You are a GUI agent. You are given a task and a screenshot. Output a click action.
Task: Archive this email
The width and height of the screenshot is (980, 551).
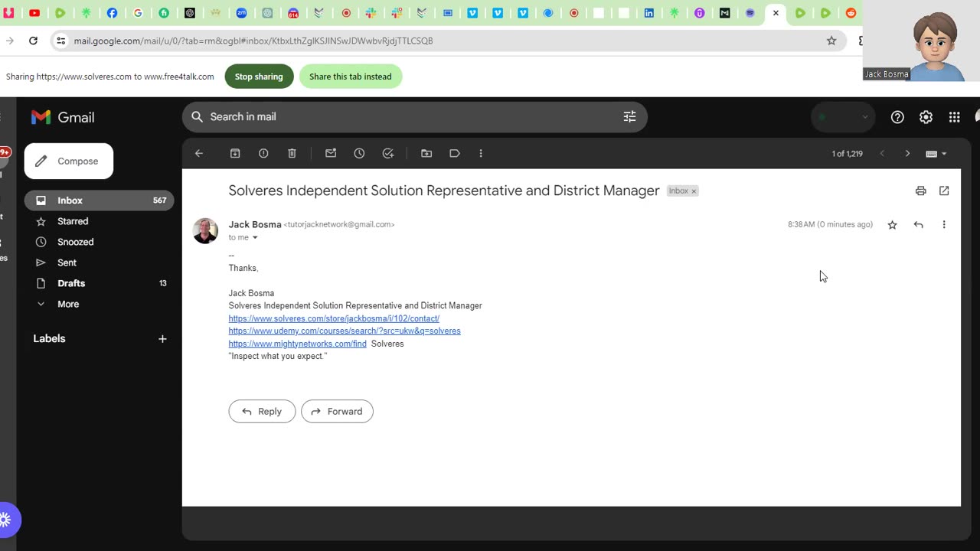(x=235, y=154)
